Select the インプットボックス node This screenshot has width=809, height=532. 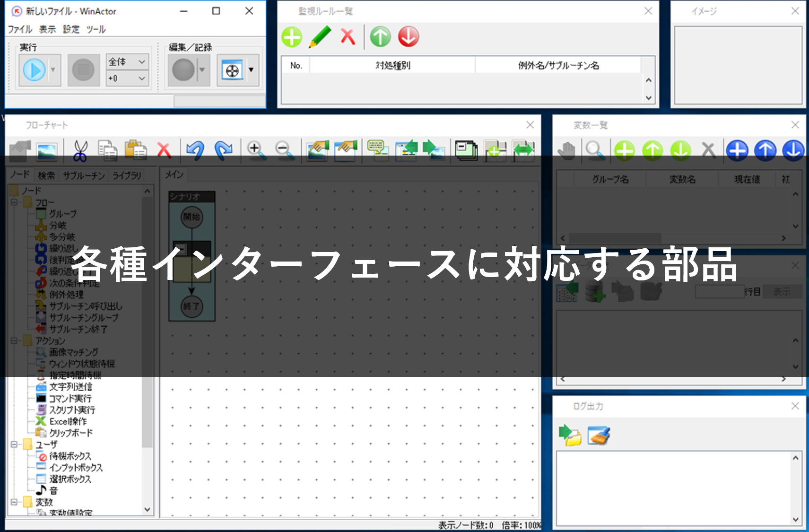(x=76, y=467)
